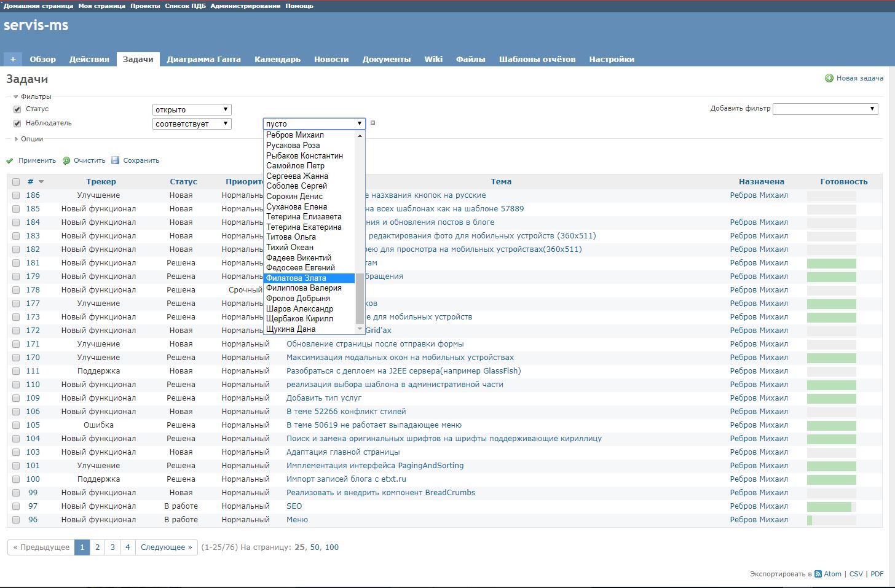Click the Atom feed icon
Image resolution: width=895 pixels, height=588 pixels.
pos(818,574)
